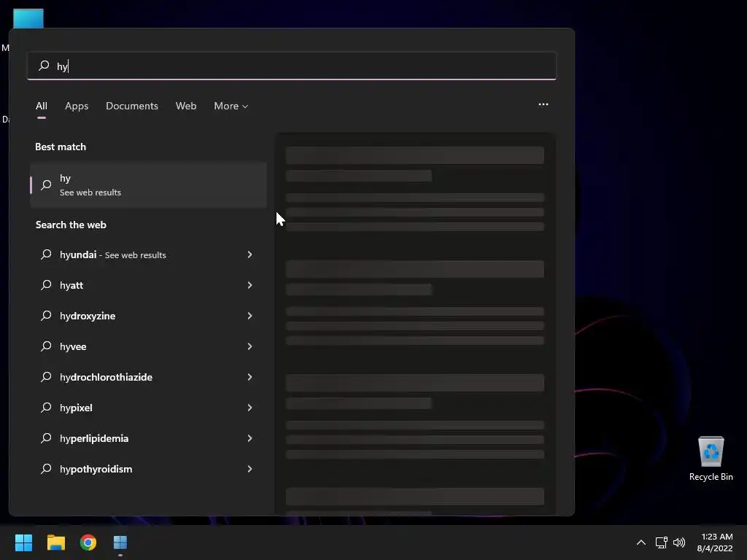Expand the hypixel suggestion chevron
The height and width of the screenshot is (560, 747).
tap(249, 408)
